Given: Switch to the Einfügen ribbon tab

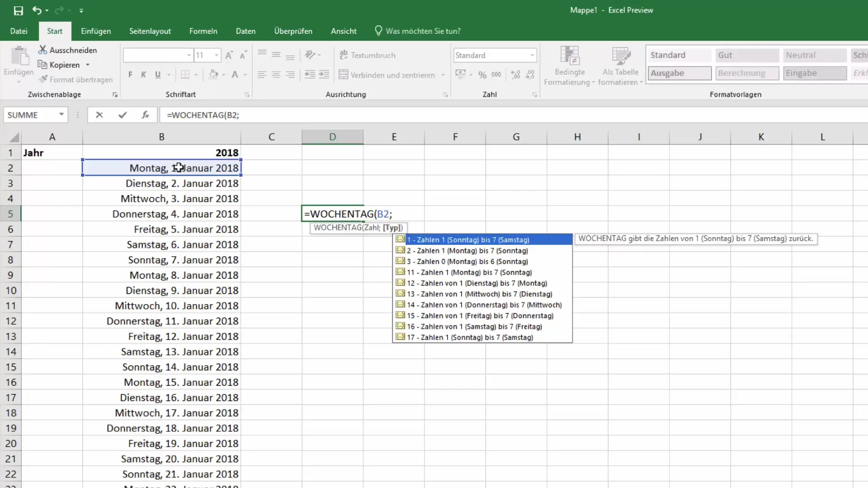Looking at the screenshot, I should click(x=96, y=31).
